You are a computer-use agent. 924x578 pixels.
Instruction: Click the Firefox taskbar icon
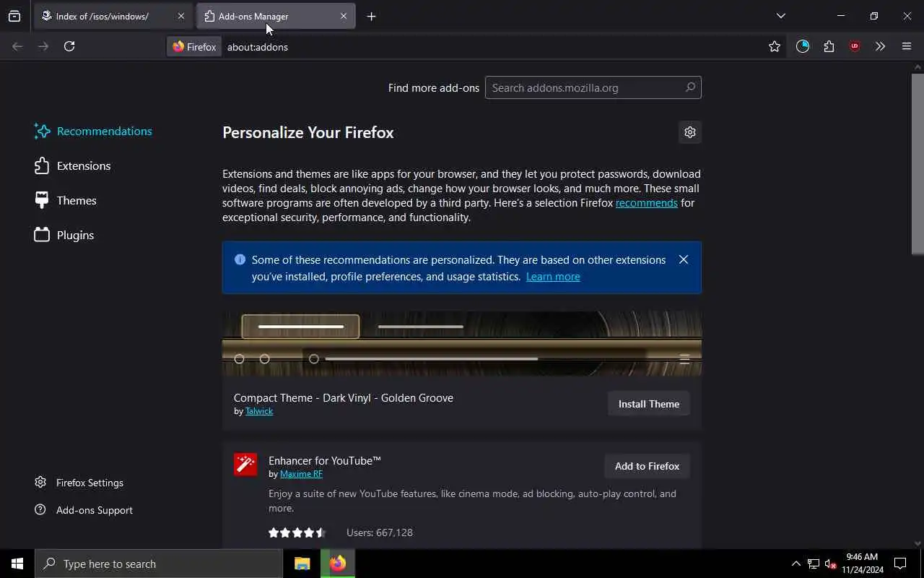(x=338, y=564)
